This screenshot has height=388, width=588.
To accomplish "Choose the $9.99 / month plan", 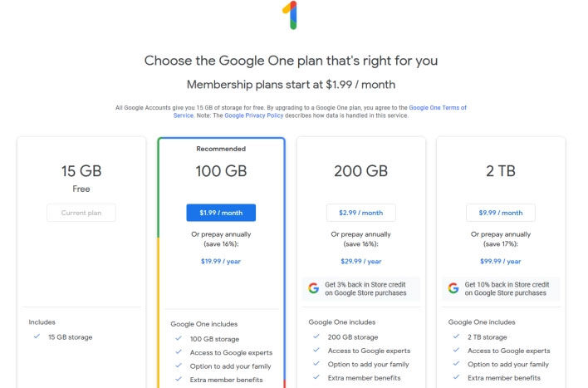I will [500, 213].
